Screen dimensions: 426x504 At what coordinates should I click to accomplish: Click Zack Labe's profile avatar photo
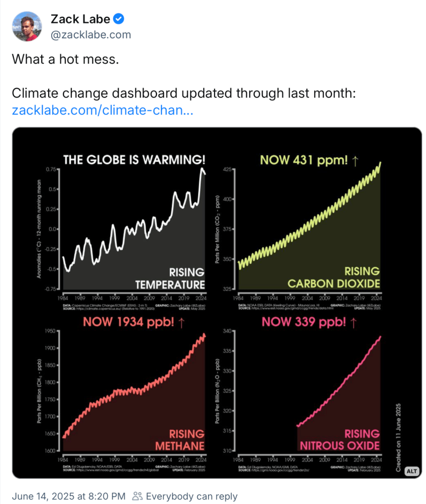point(27,27)
